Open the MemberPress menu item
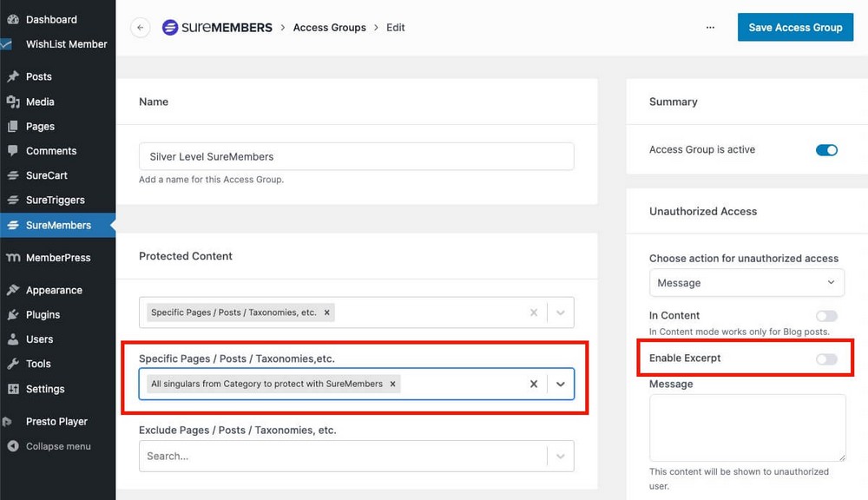 (x=57, y=258)
